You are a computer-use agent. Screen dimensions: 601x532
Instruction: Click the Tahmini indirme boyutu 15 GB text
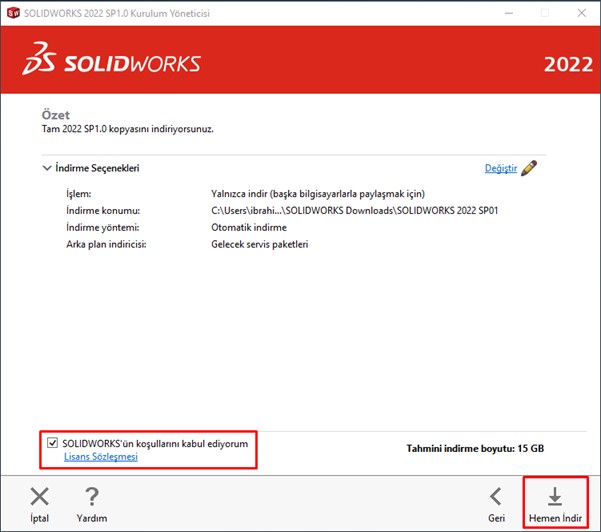pos(475,448)
